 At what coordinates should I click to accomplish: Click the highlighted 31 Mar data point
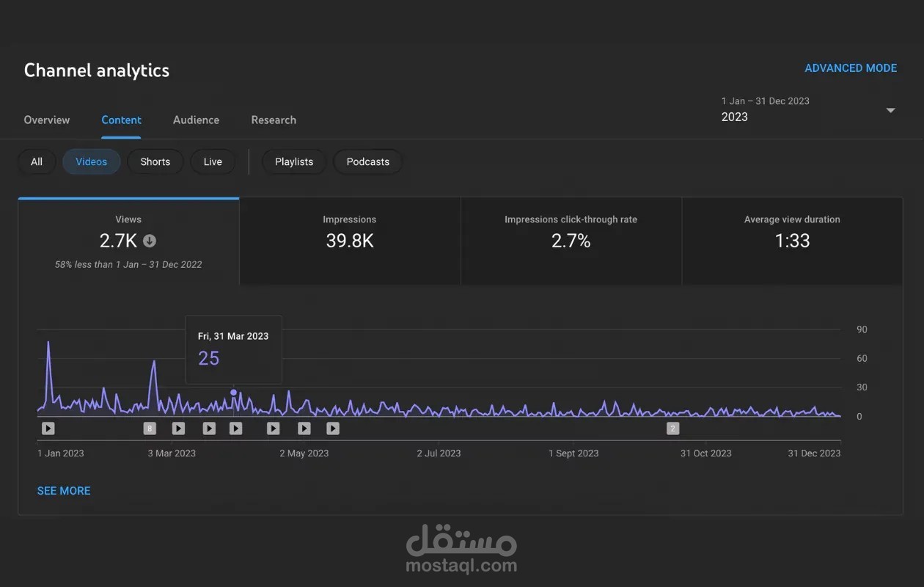pyautogui.click(x=234, y=393)
